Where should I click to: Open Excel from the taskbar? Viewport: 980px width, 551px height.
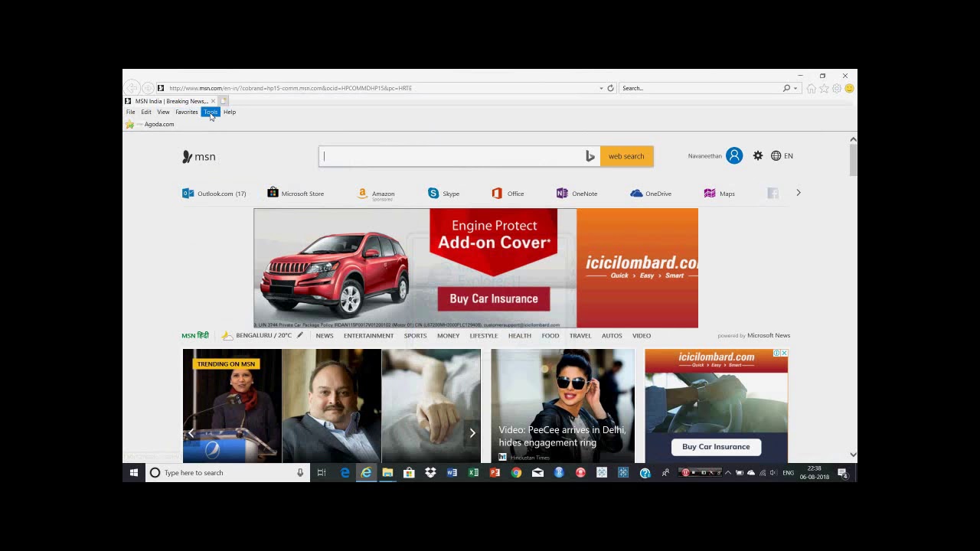(x=473, y=473)
